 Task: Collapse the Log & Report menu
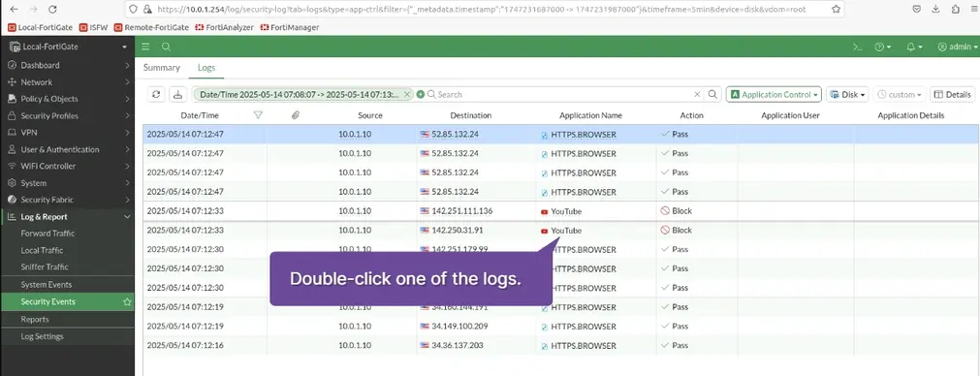coord(67,217)
